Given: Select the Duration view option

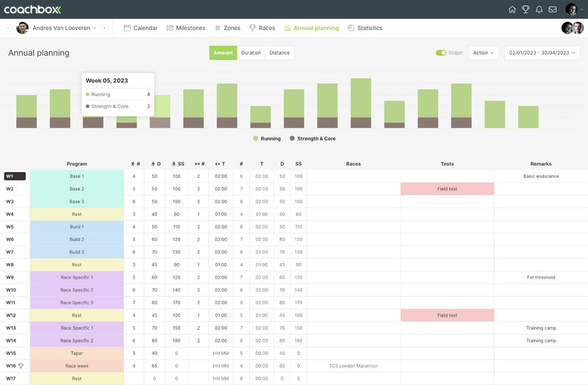Looking at the screenshot, I should coord(251,53).
